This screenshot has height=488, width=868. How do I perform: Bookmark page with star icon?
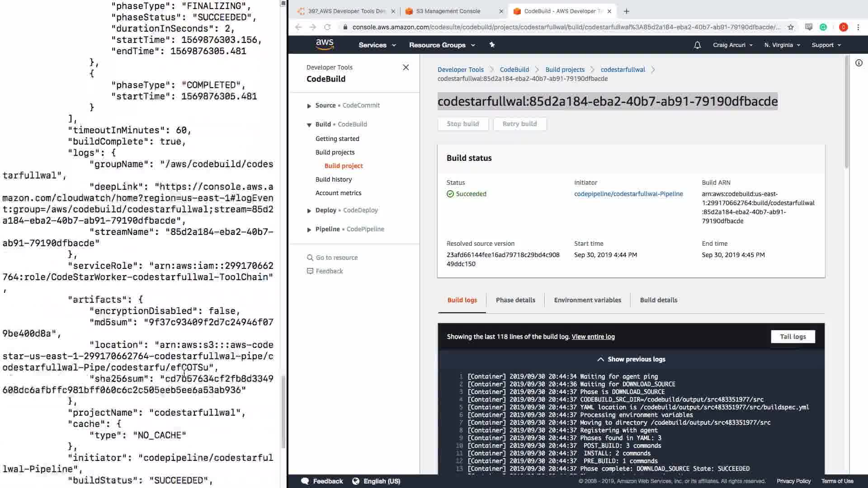click(x=790, y=27)
